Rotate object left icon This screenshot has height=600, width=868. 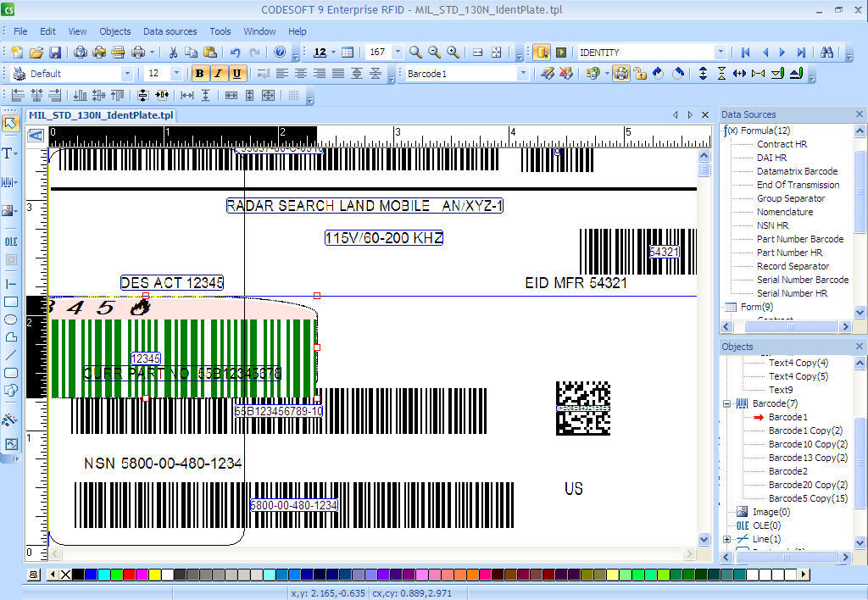tap(658, 73)
